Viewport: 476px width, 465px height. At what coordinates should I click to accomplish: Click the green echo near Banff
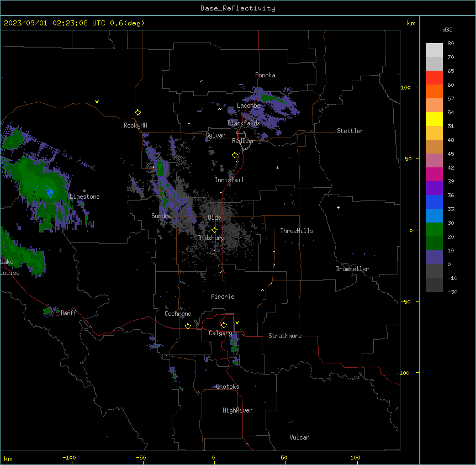47,311
